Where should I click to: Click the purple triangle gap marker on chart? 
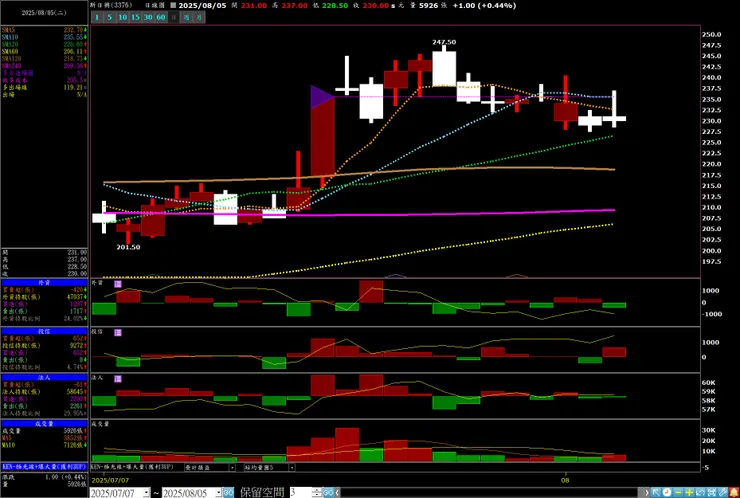(x=322, y=97)
